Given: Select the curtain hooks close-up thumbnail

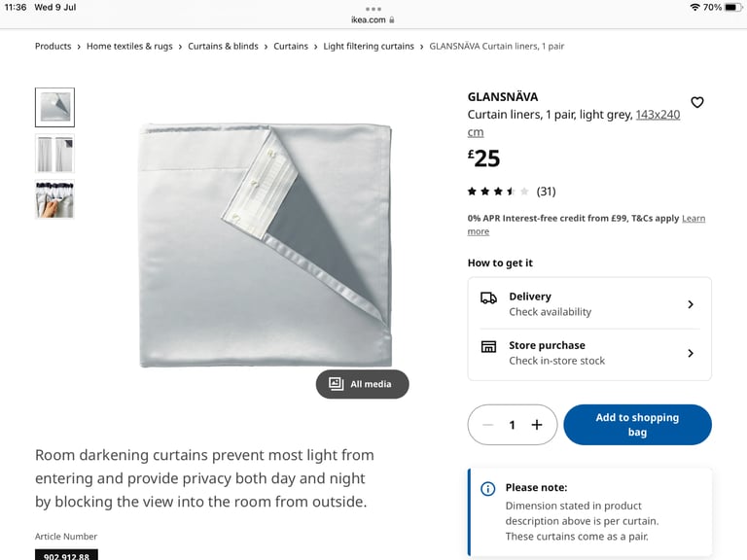Looking at the screenshot, I should 54,199.
